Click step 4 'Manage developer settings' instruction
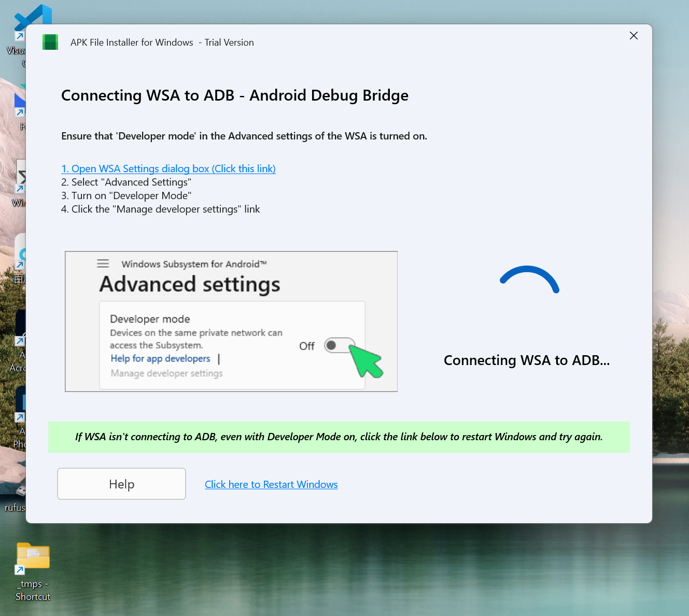 [x=161, y=209]
